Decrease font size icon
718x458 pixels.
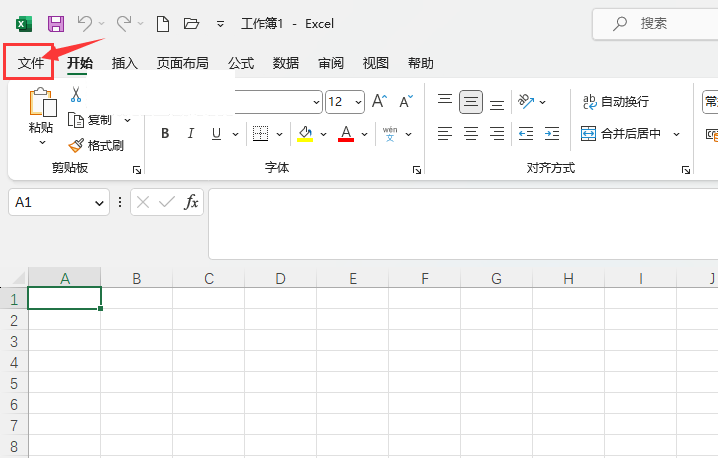[406, 101]
